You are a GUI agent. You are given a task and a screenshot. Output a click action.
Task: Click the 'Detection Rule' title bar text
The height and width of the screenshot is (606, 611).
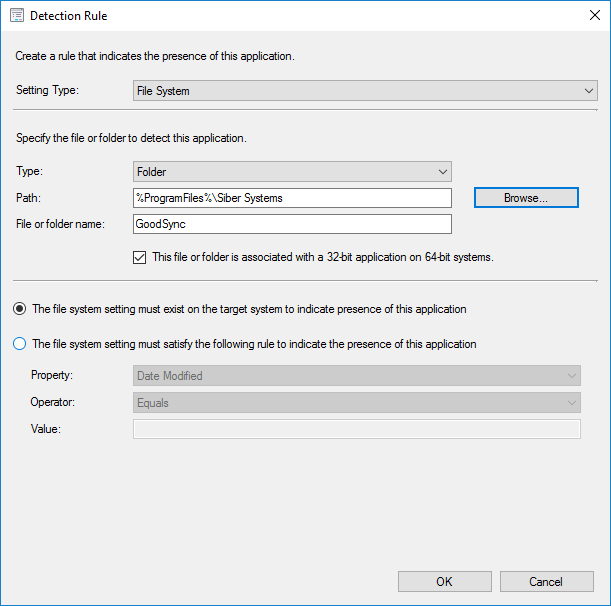pyautogui.click(x=69, y=16)
